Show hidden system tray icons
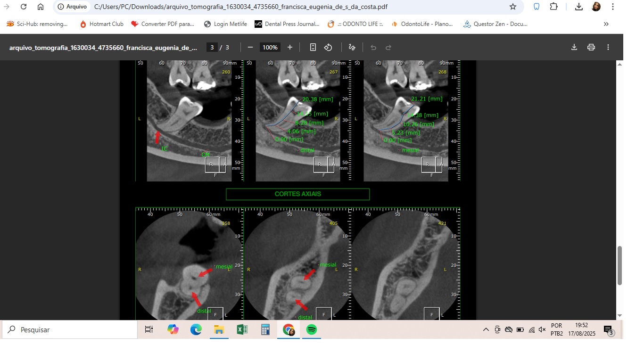 (486, 330)
